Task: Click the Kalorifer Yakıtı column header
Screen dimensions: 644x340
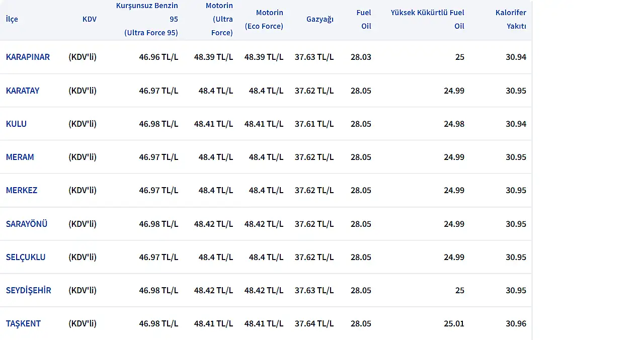Action: [511, 19]
